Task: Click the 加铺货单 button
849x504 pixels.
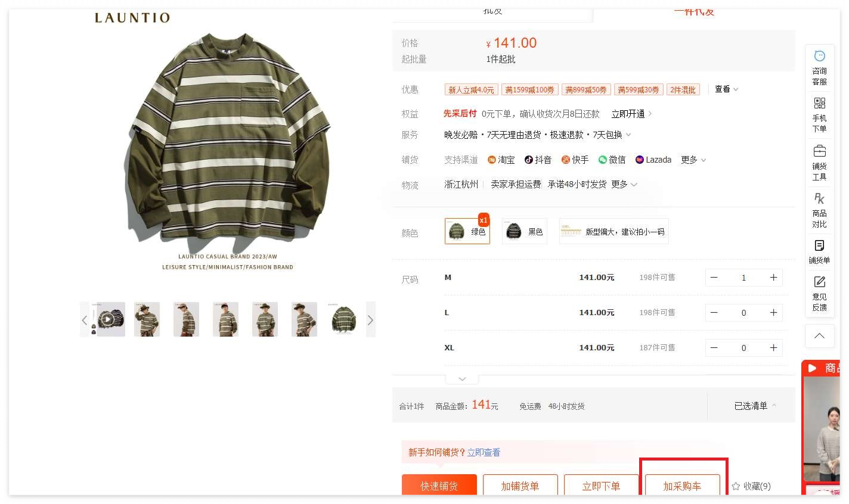Action: click(x=520, y=485)
